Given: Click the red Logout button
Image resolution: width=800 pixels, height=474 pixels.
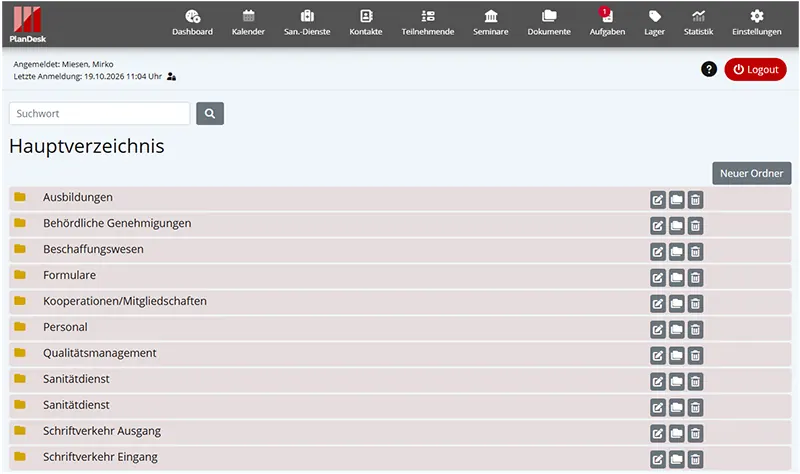Looking at the screenshot, I should coord(755,69).
